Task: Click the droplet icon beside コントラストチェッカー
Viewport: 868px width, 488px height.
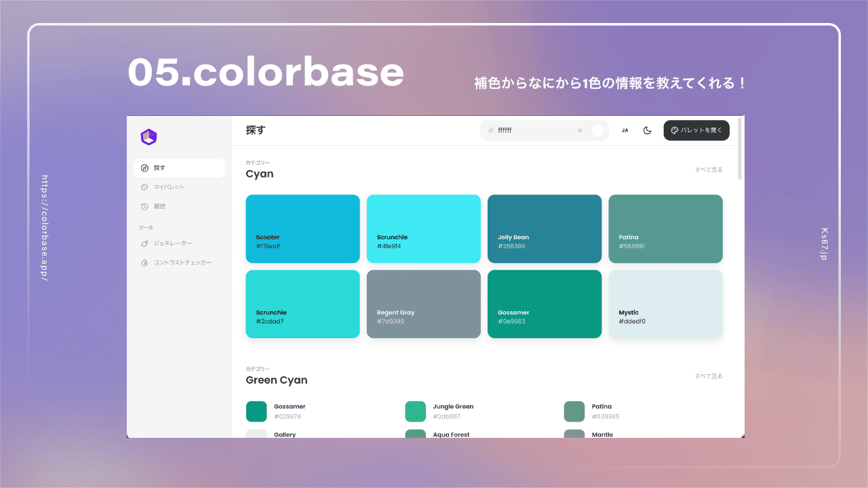Action: (144, 262)
